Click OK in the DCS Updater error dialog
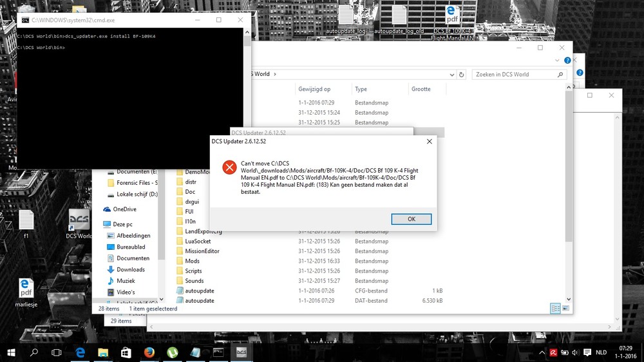Screen dimensions: 644x362 411,219
